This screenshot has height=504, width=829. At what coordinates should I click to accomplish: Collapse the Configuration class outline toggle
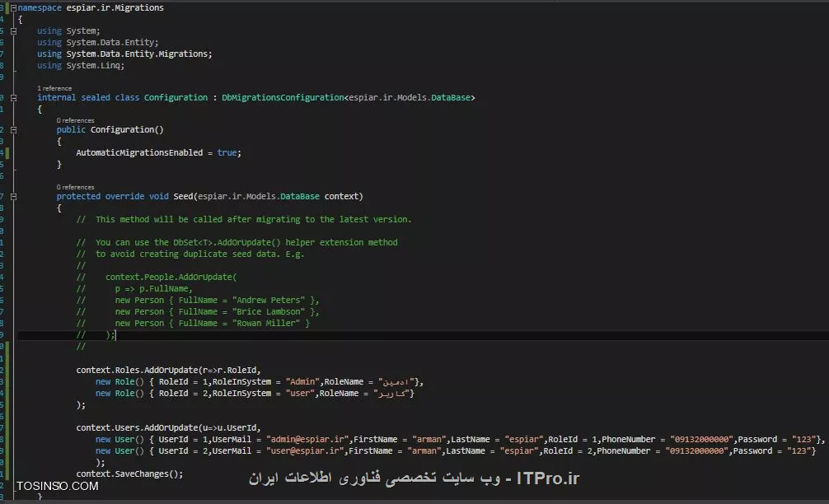coord(14,98)
